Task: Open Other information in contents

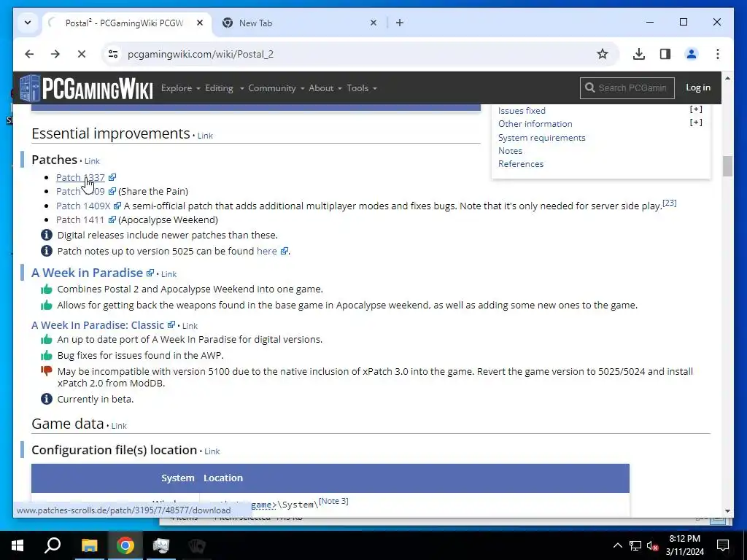Action: [x=535, y=124]
